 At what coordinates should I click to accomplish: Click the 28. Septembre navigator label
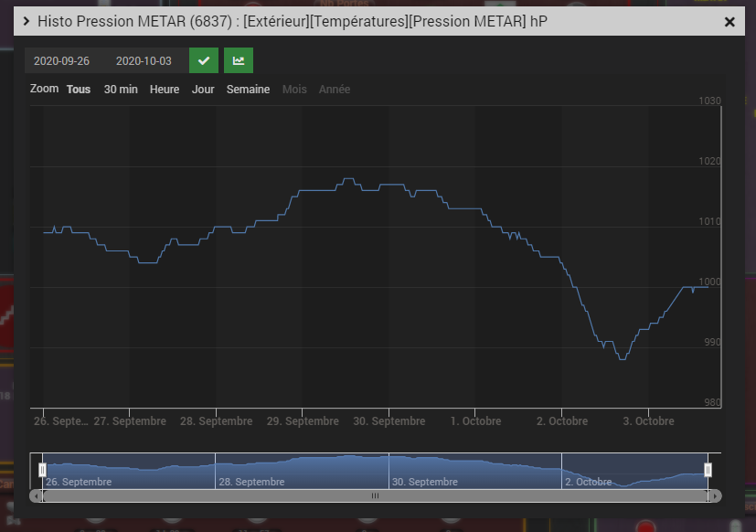(251, 482)
